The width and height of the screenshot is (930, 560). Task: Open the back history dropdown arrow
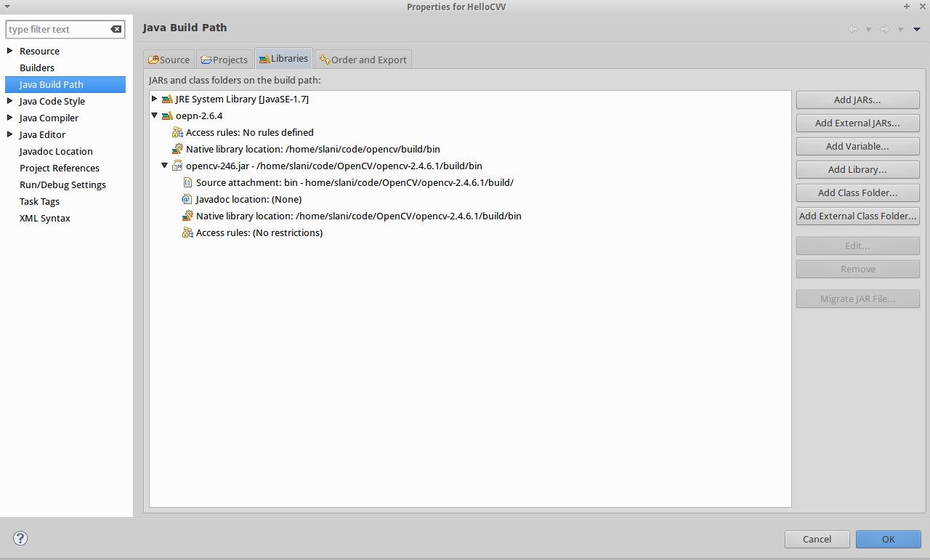point(868,29)
